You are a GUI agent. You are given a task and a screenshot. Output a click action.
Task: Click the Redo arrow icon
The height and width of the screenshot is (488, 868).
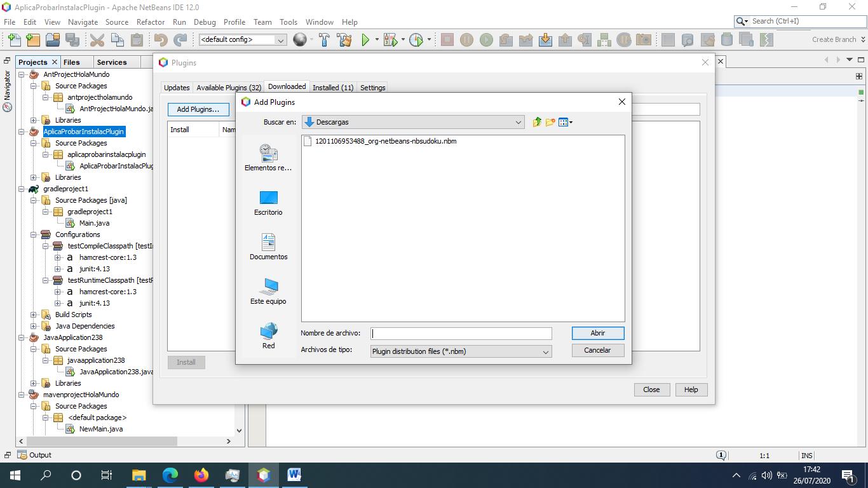point(180,40)
